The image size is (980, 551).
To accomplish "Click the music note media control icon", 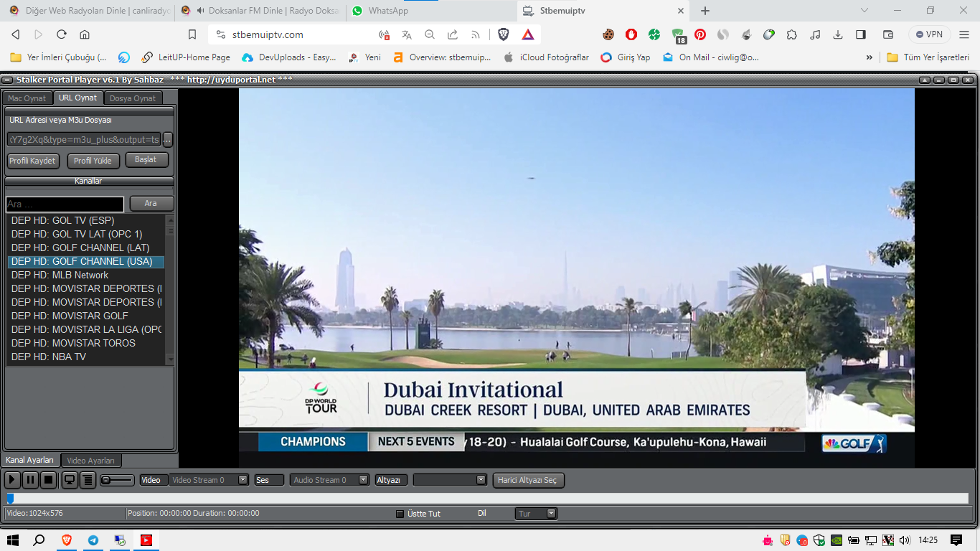I will [815, 34].
